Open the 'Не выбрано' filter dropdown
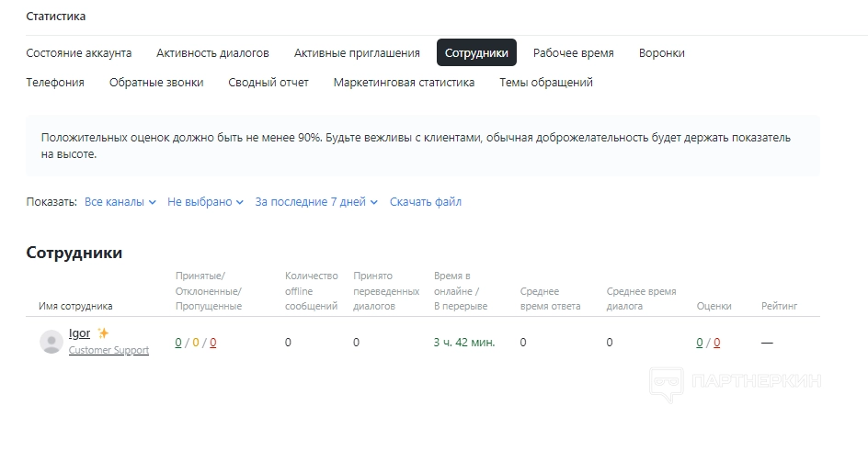This screenshot has width=868, height=451. [x=205, y=202]
